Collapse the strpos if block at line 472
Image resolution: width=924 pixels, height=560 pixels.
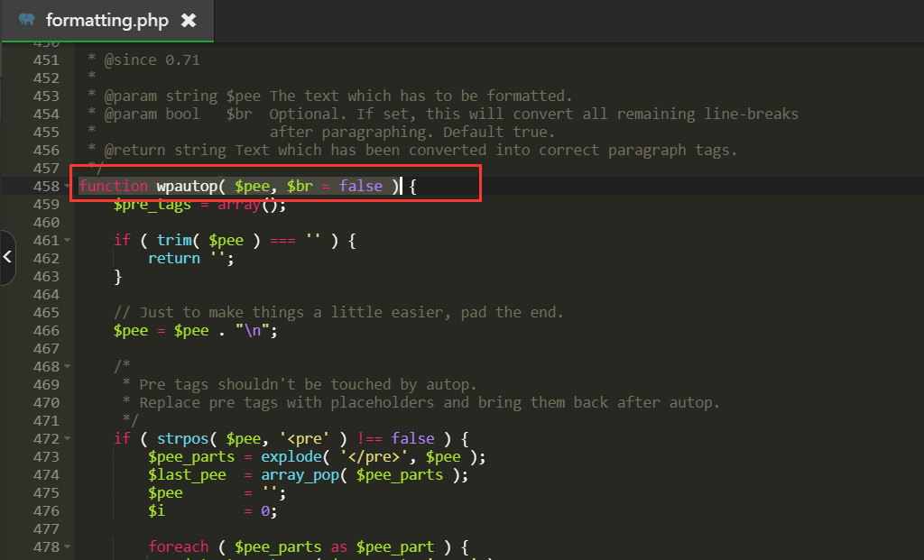(x=68, y=439)
